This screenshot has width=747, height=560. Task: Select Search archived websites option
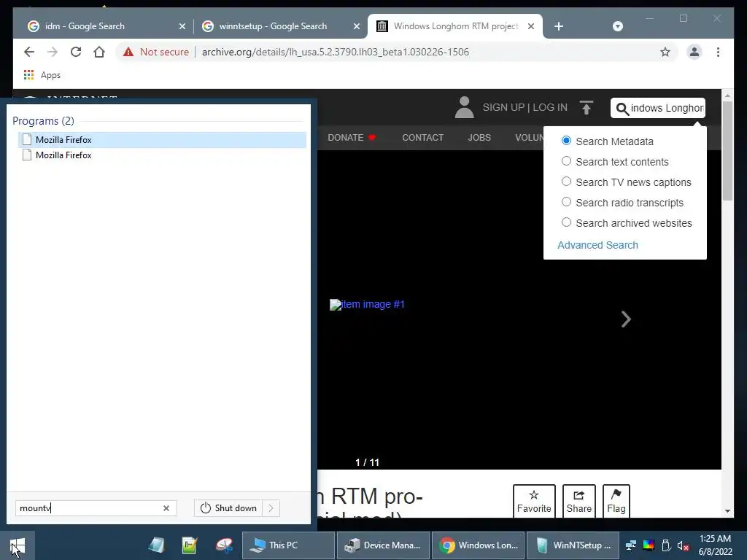[566, 222]
